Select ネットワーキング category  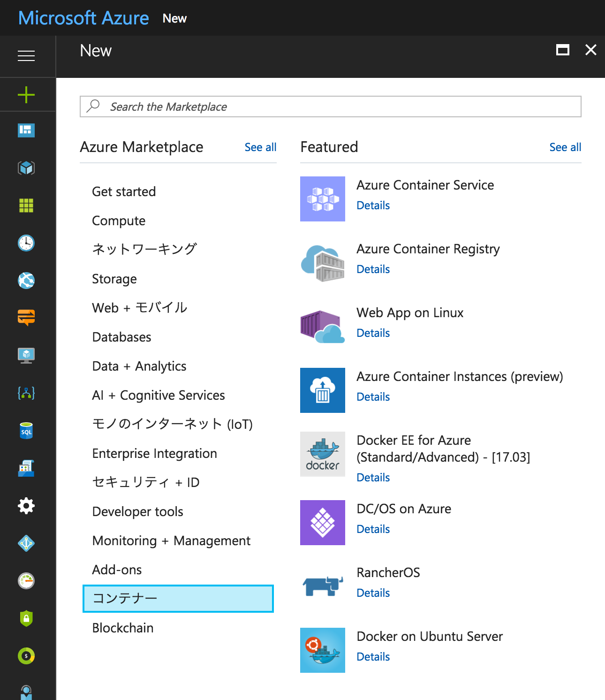click(144, 249)
